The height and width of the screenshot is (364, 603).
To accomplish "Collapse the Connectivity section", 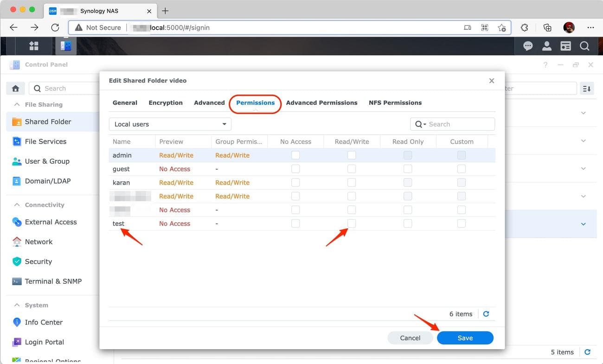I will (x=17, y=204).
